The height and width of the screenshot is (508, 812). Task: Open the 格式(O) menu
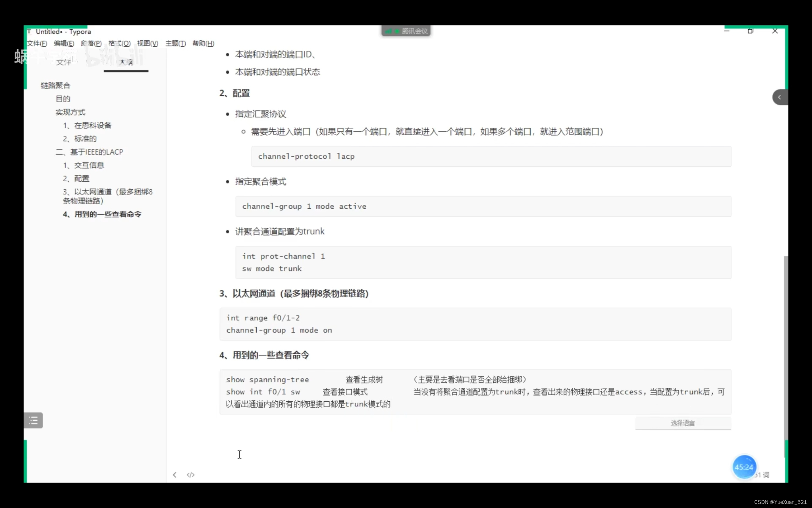(x=120, y=43)
